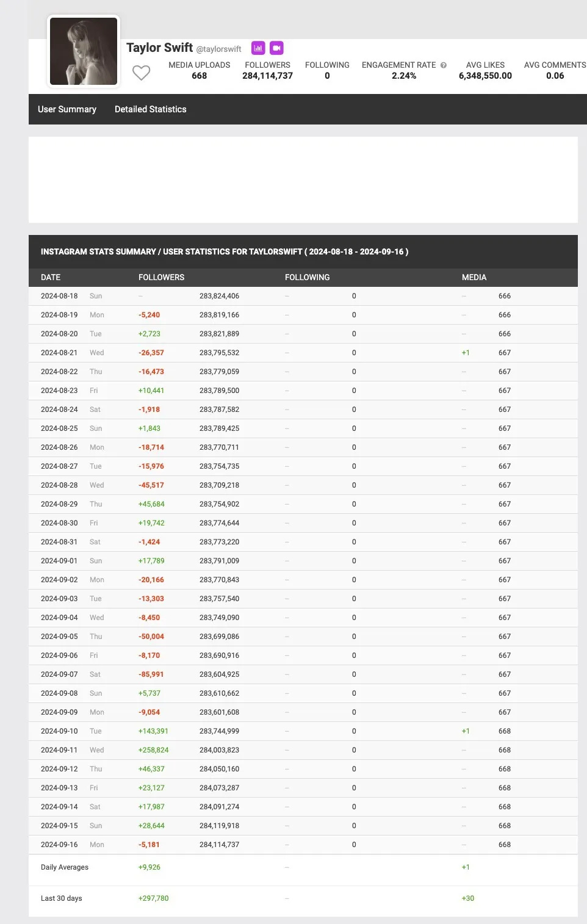Click the Taylor Swift profile name
The image size is (587, 924).
click(x=160, y=48)
